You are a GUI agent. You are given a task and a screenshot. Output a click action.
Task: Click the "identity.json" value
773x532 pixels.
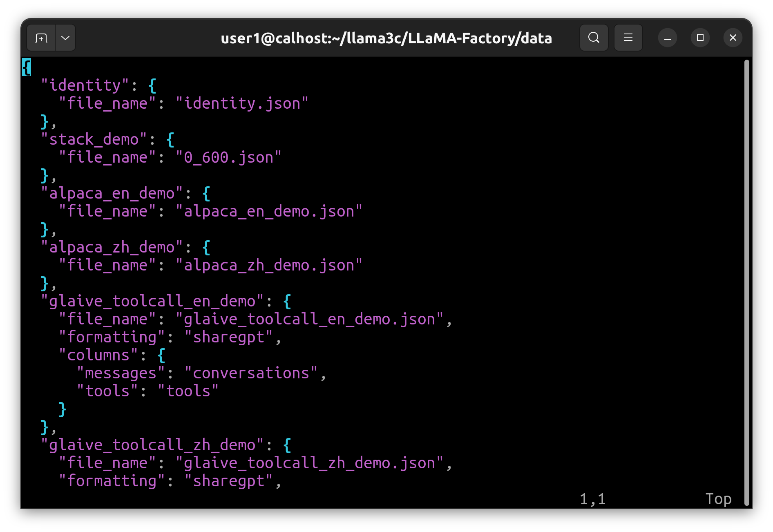242,103
